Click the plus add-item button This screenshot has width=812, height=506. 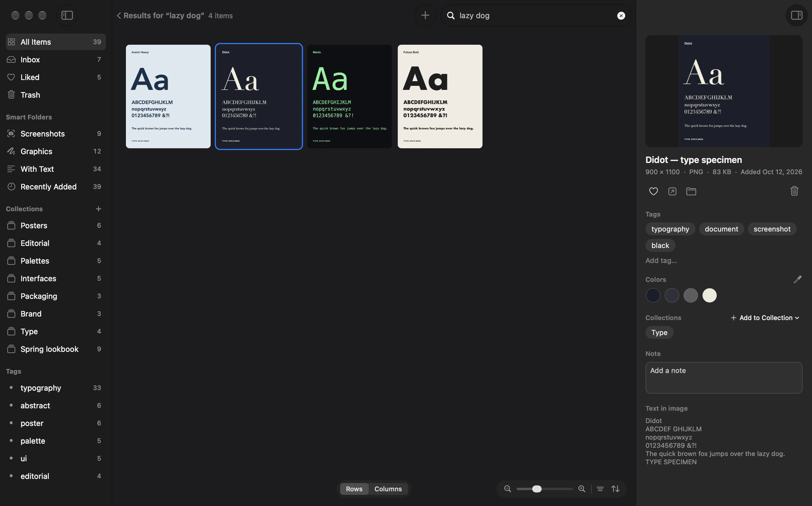[x=425, y=15]
